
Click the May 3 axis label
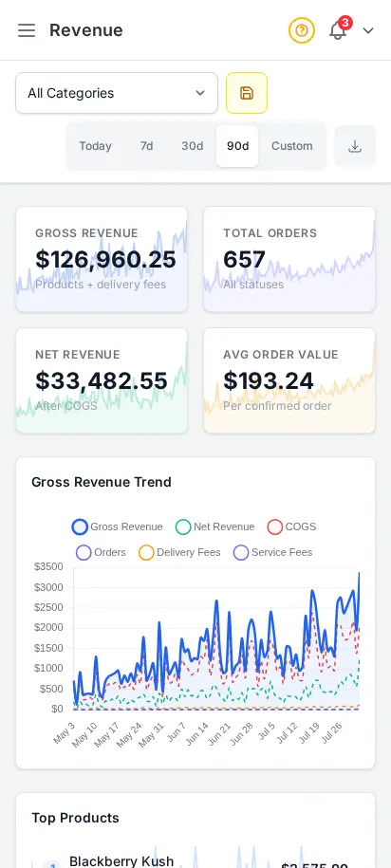coord(65,733)
